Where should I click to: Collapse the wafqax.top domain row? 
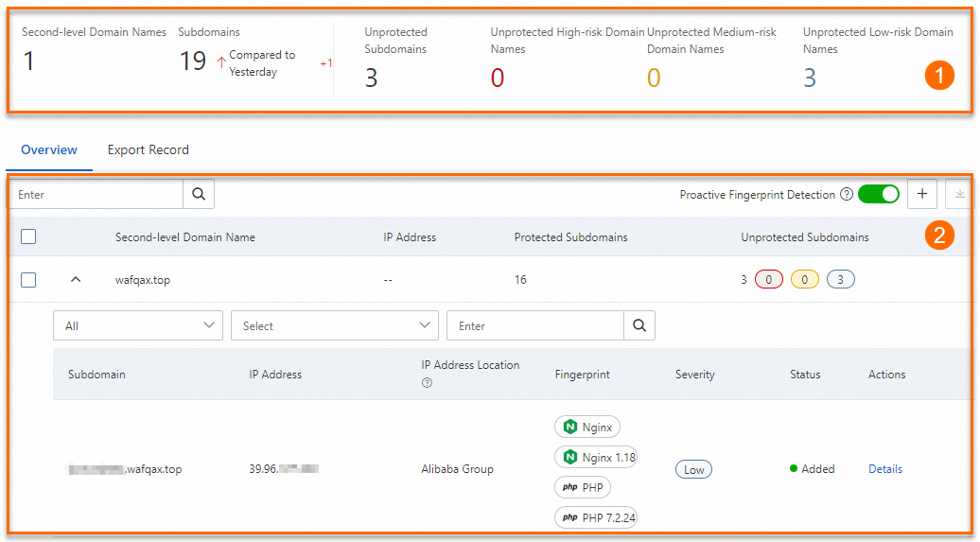[x=77, y=280]
